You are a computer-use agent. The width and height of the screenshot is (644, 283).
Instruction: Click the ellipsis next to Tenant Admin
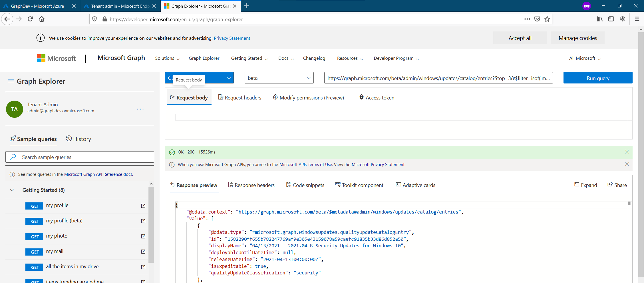(x=140, y=109)
